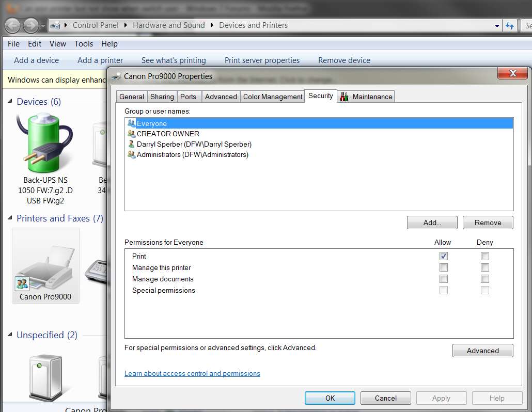Click the refresh icon beside address bar
Screen dimensions: 532x412
[x=510, y=25]
